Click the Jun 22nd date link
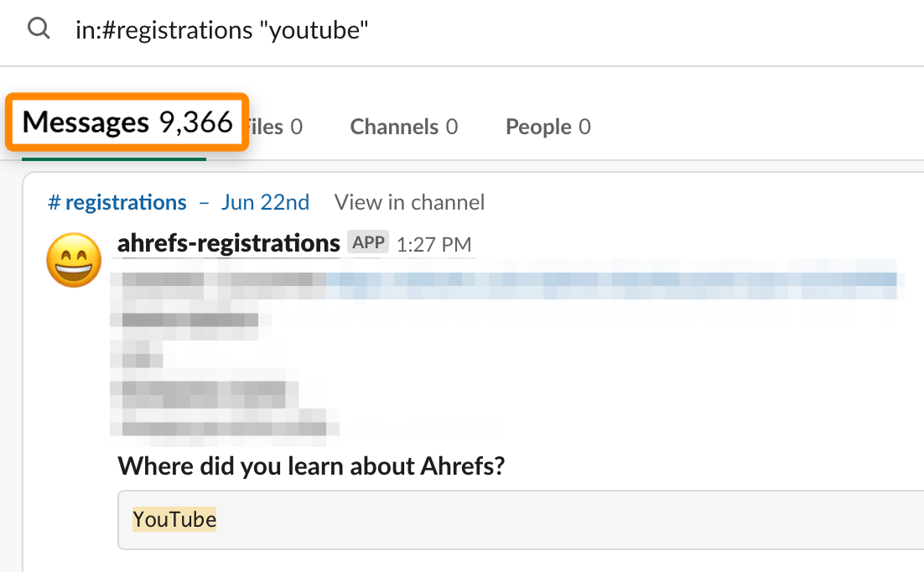The image size is (924, 572). tap(265, 201)
